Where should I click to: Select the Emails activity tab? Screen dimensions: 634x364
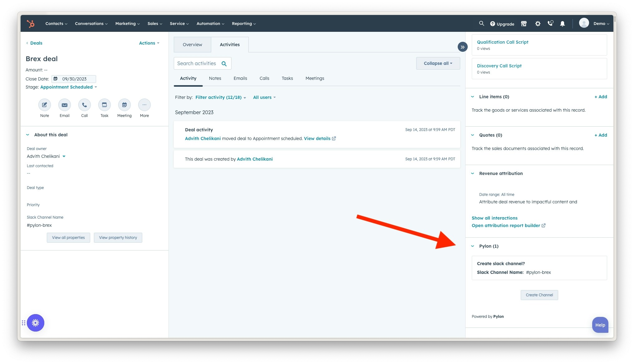click(x=240, y=78)
